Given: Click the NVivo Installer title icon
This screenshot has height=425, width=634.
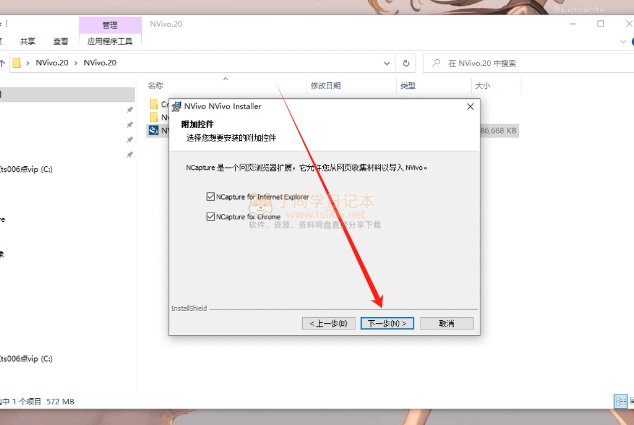Looking at the screenshot, I should pyautogui.click(x=177, y=106).
